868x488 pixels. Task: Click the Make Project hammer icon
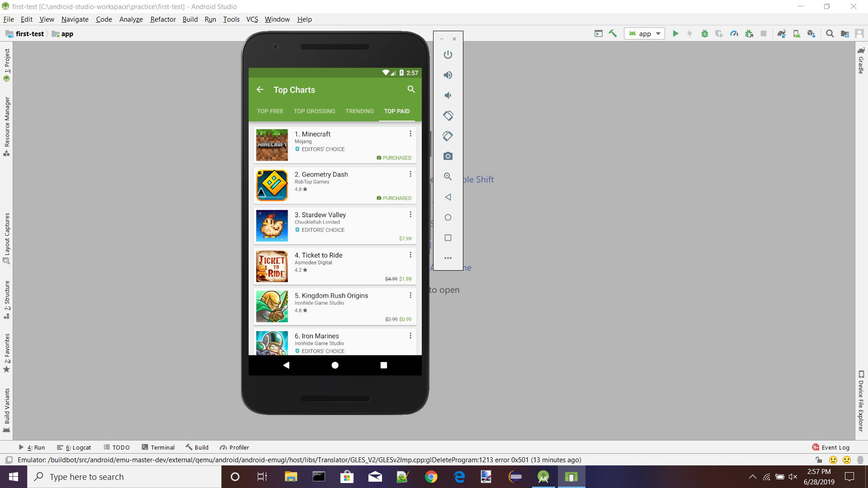[613, 33]
